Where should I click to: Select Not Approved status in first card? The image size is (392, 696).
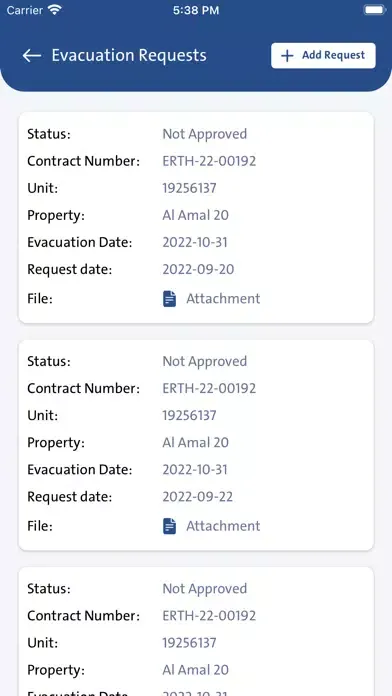[x=204, y=134]
